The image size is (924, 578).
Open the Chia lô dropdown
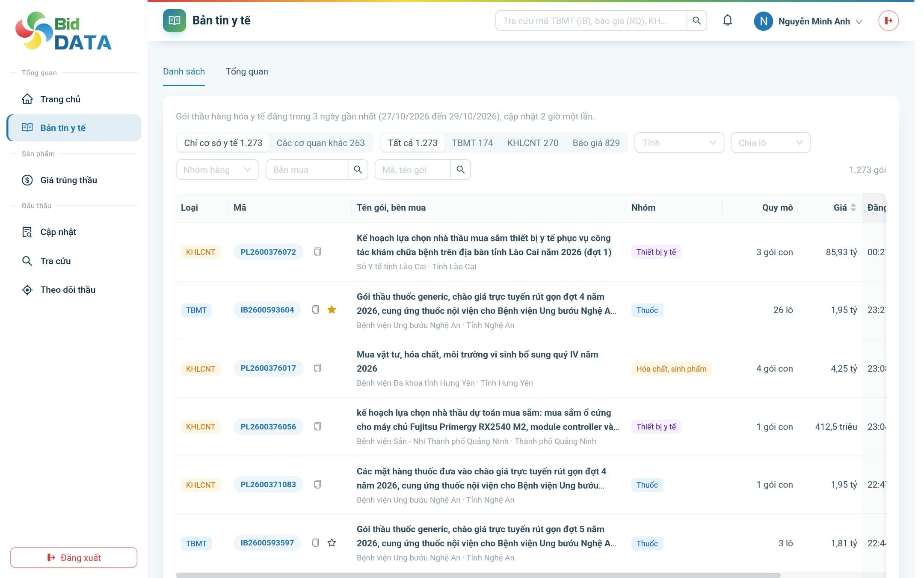tap(770, 143)
